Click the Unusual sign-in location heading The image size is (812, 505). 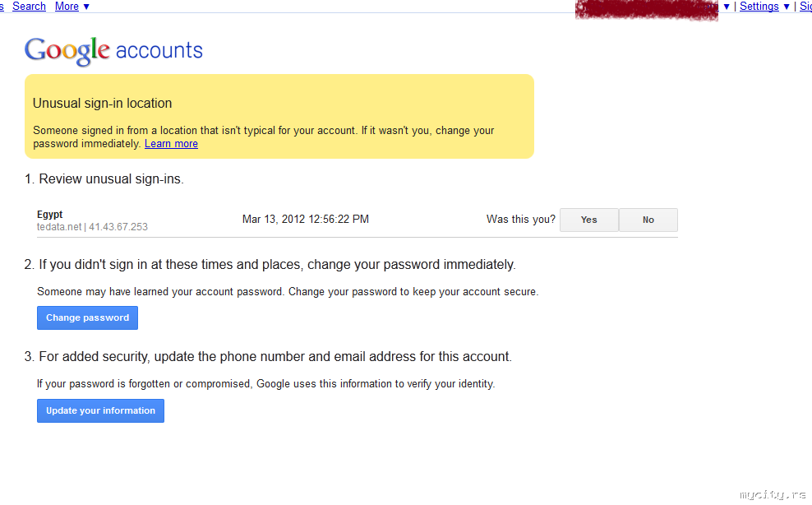tap(103, 104)
